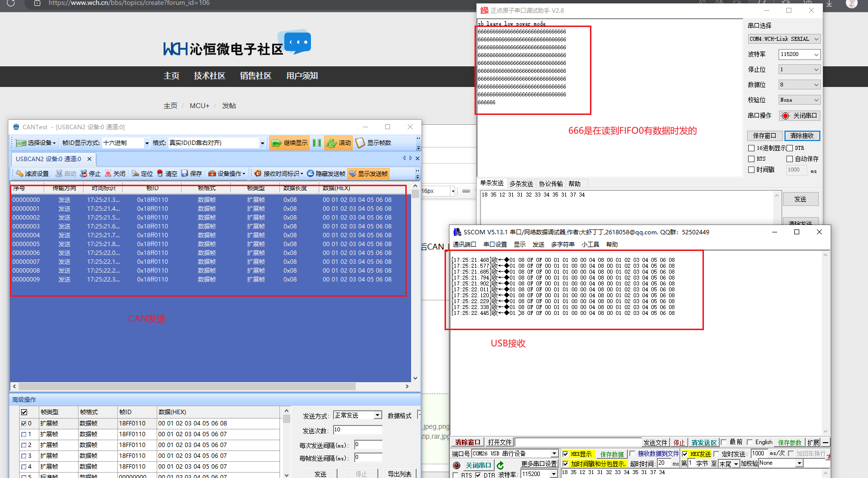868x478 pixels.
Task: Click CANTest horizontal scrollbar thumb
Action: pos(187,387)
